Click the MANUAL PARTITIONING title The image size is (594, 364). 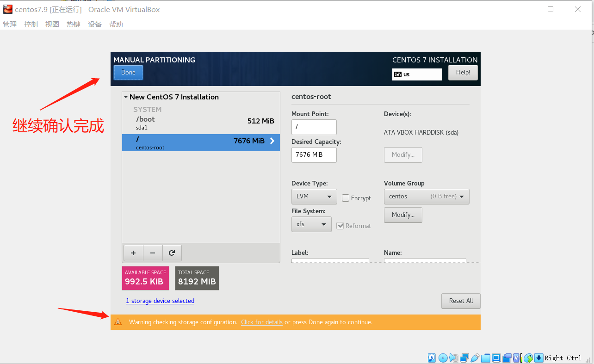155,60
